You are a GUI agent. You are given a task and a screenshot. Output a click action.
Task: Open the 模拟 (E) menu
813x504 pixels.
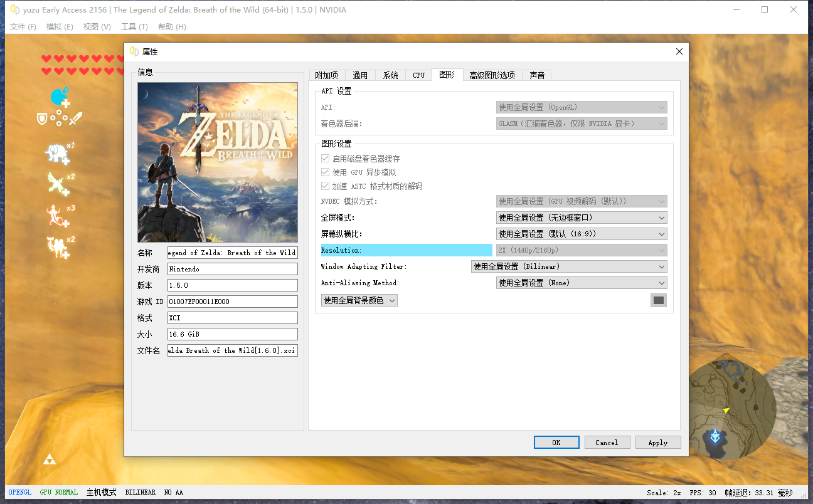point(60,26)
